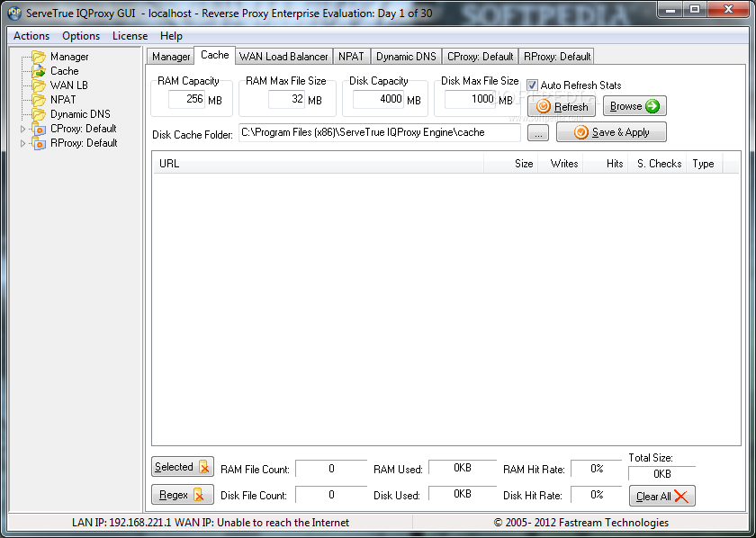Open the Help menu

171,36
